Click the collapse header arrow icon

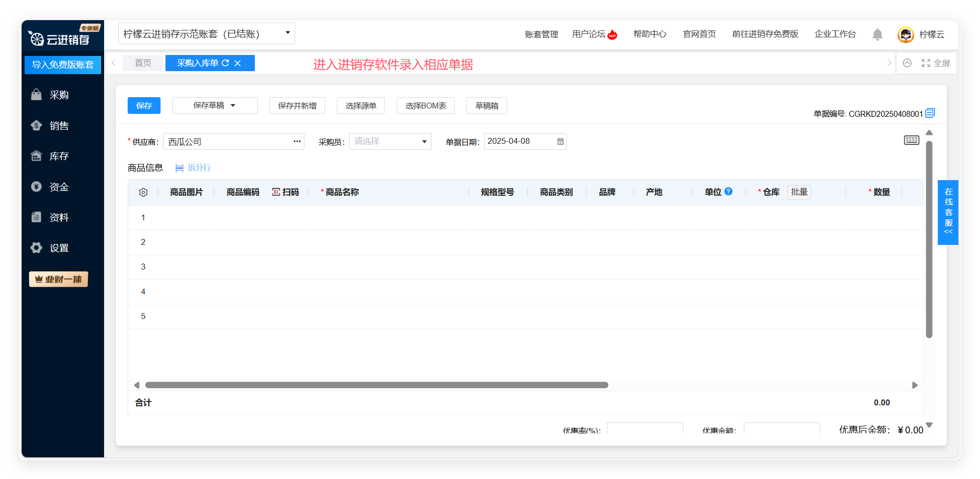pyautogui.click(x=907, y=63)
